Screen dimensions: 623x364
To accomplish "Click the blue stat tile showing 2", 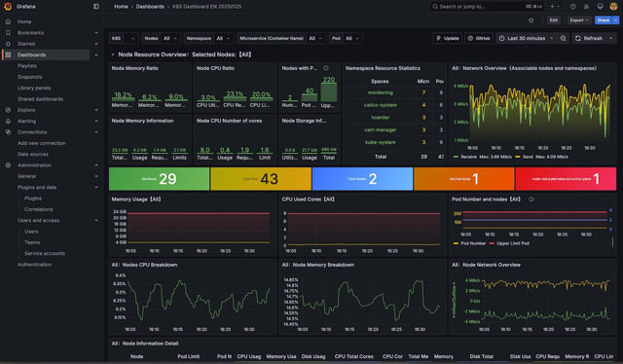I will tap(362, 179).
